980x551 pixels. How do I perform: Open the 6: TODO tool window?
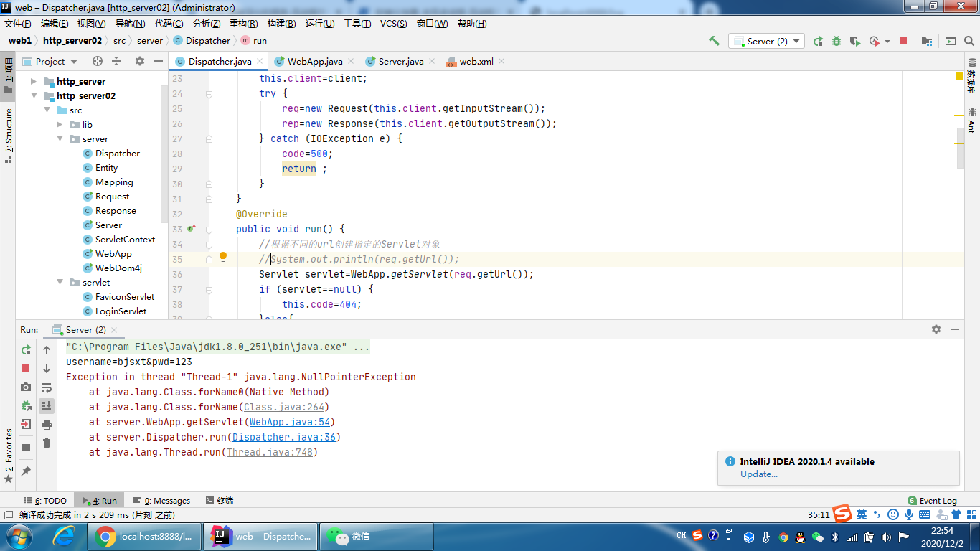(x=45, y=500)
